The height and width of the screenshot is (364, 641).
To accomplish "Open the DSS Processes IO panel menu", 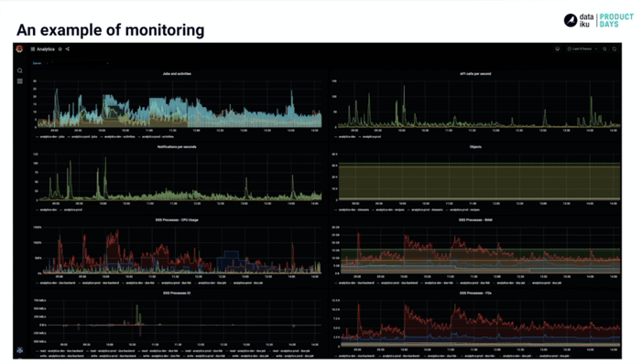I will (177, 293).
